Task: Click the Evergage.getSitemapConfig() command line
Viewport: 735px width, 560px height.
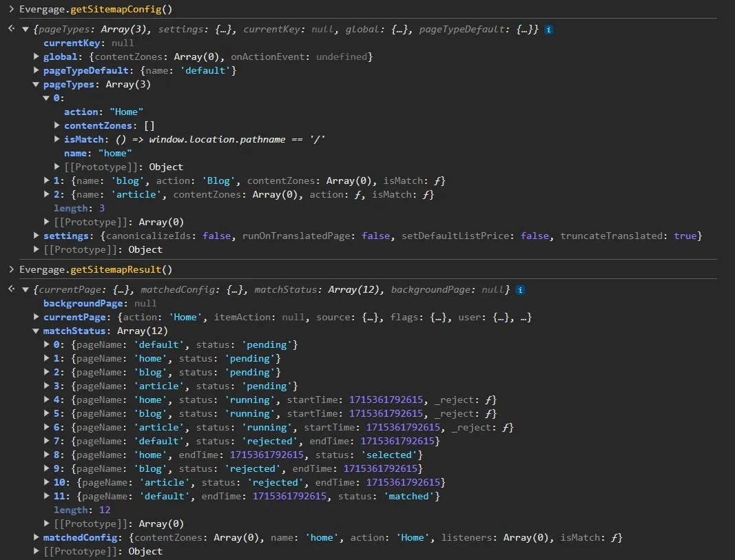Action: [95, 9]
